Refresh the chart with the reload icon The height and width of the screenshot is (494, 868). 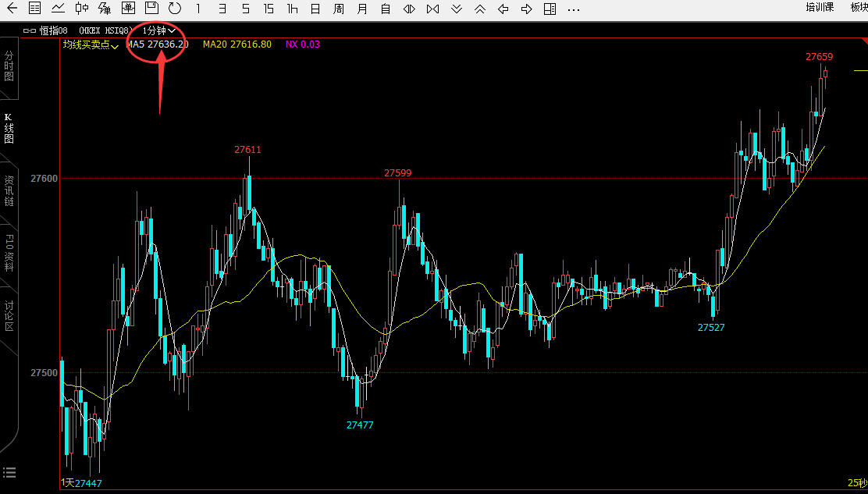[x=175, y=9]
